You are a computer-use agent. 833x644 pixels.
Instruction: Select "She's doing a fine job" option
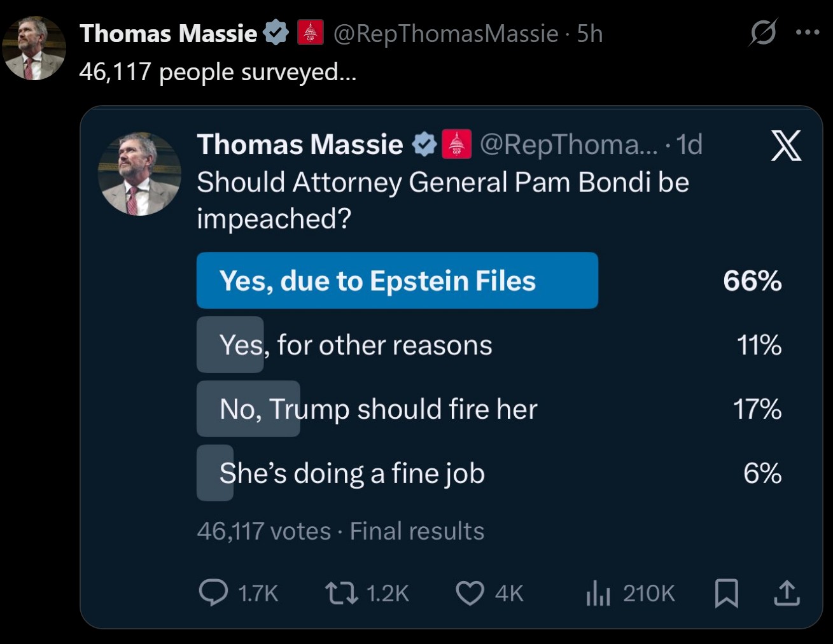pyautogui.click(x=352, y=473)
